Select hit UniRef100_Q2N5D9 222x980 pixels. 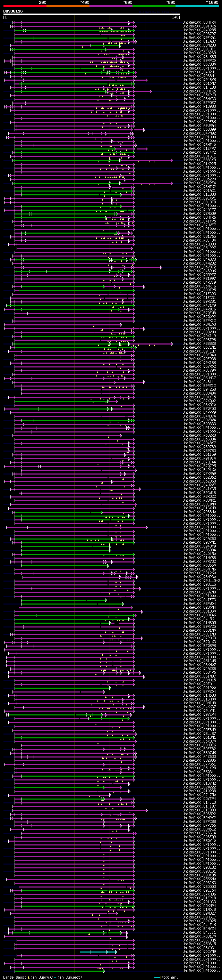point(199,213)
